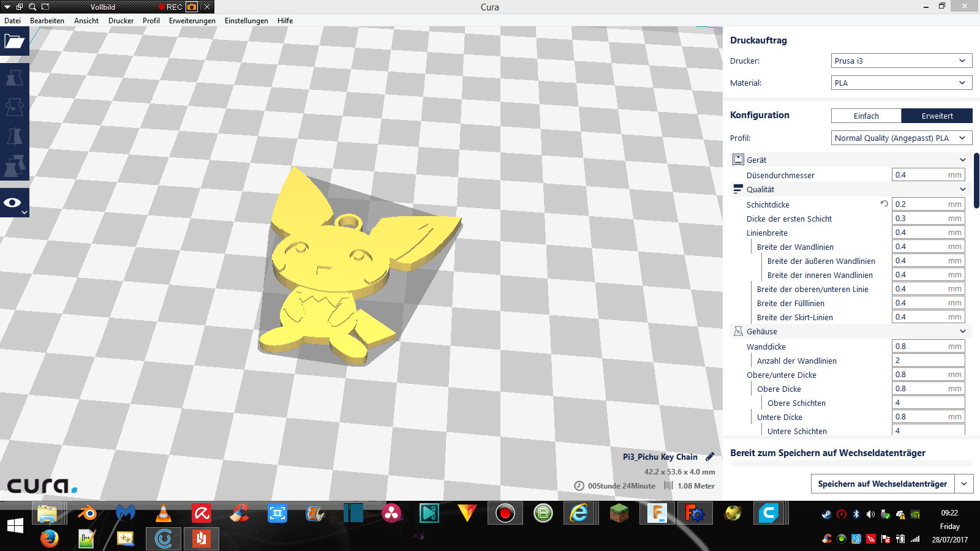The image size is (980, 551).
Task: Collapse the Qualität section
Action: point(962,189)
